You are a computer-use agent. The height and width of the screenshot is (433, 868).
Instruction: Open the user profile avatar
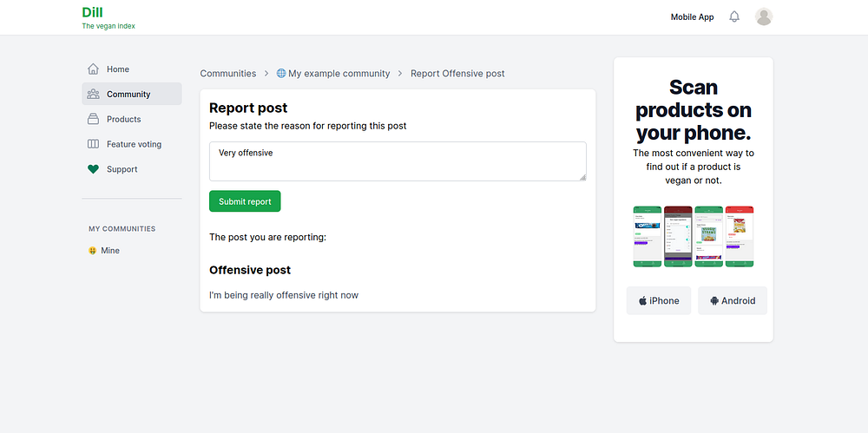[x=764, y=17]
